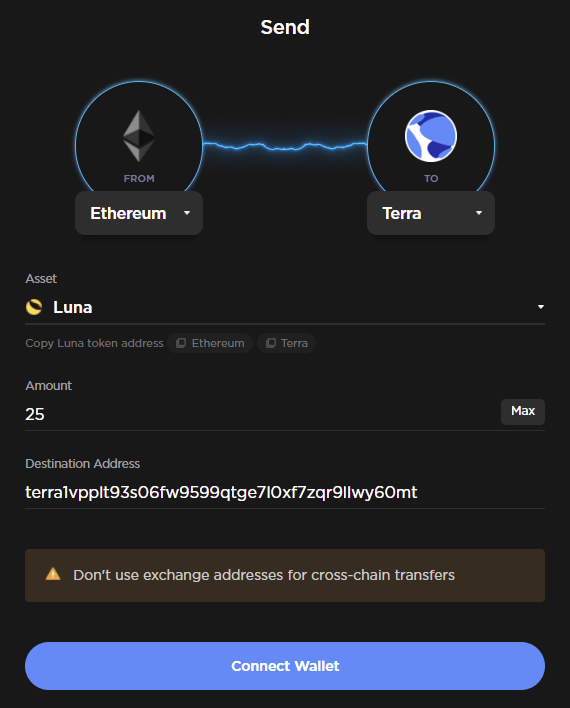Viewport: 570px width, 708px height.
Task: Click the copy icon beside Ethereum address
Action: pos(181,343)
